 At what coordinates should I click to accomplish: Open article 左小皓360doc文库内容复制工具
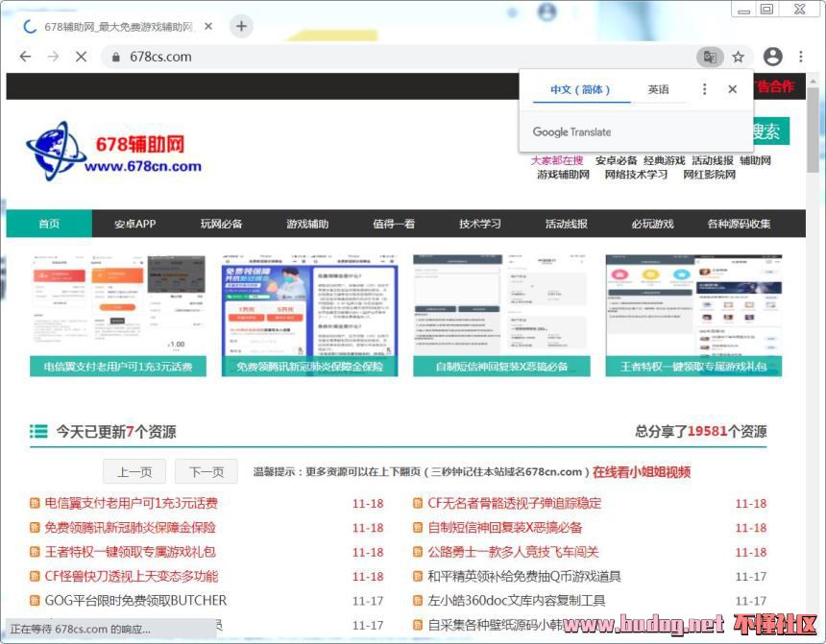click(x=517, y=600)
